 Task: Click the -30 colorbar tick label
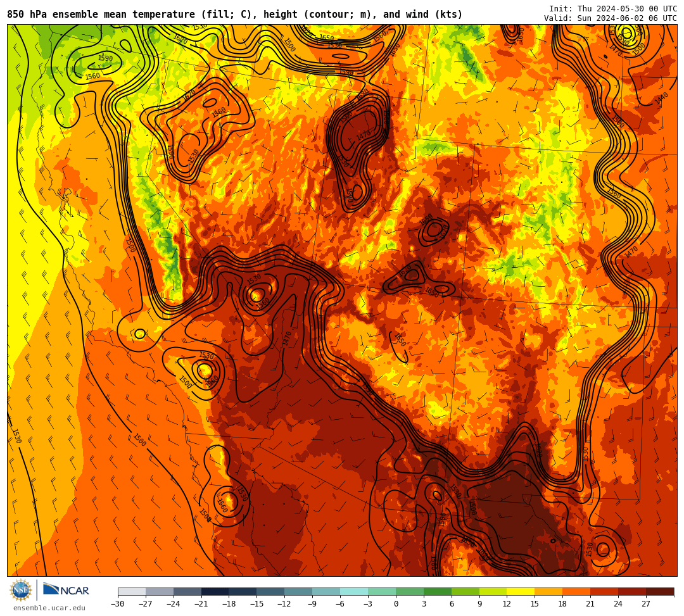pos(118,604)
